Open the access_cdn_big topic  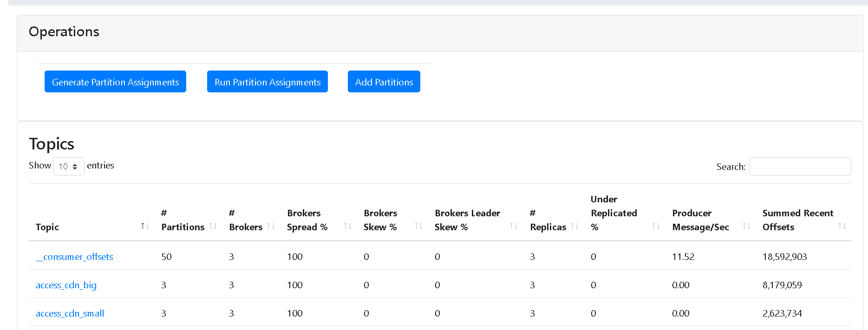click(x=66, y=285)
